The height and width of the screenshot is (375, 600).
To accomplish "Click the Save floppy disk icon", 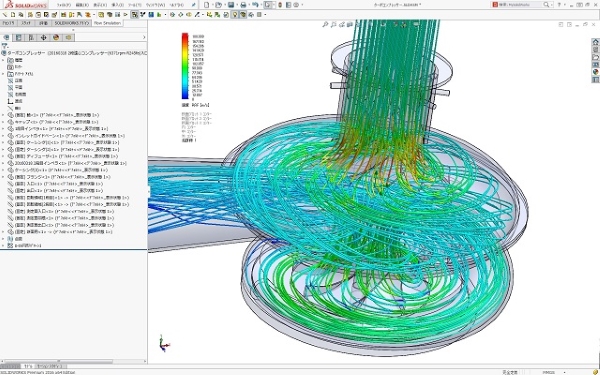I will (231, 5).
